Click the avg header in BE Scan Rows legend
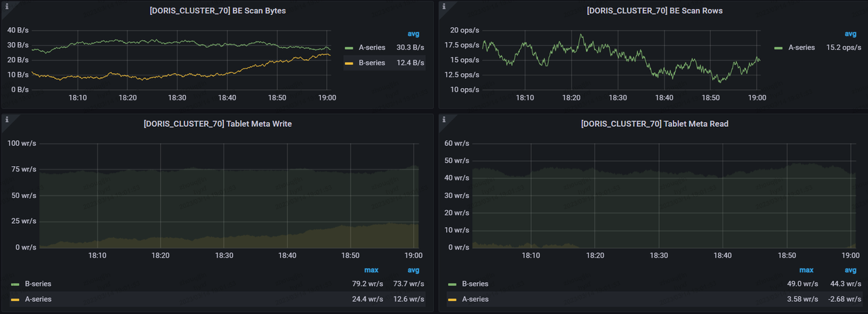Viewport: 868px width, 314px height. coord(850,33)
